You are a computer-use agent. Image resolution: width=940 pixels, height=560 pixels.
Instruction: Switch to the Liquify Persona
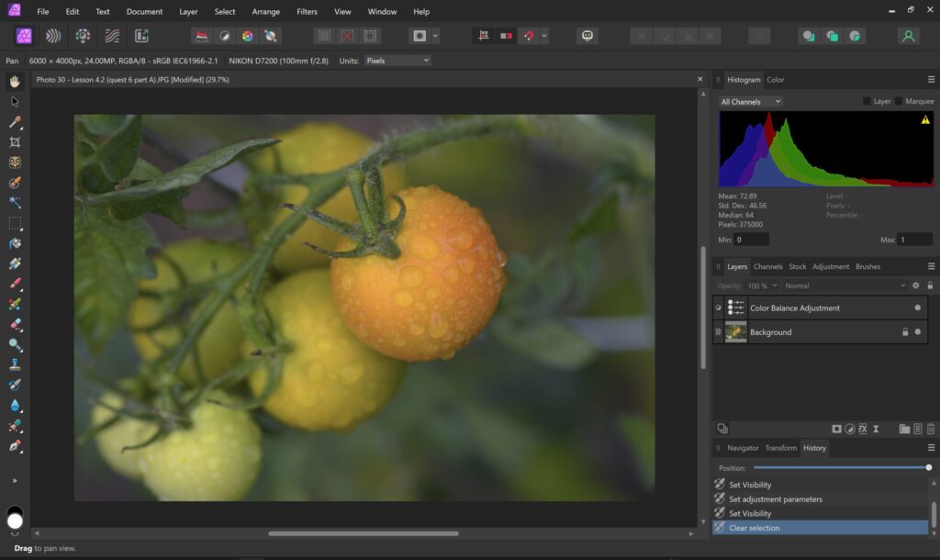click(53, 36)
